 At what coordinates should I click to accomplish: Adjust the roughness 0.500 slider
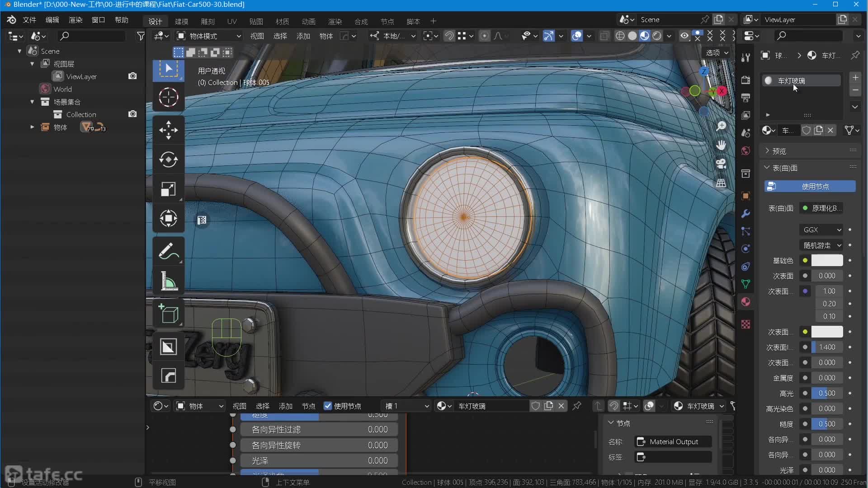click(827, 424)
